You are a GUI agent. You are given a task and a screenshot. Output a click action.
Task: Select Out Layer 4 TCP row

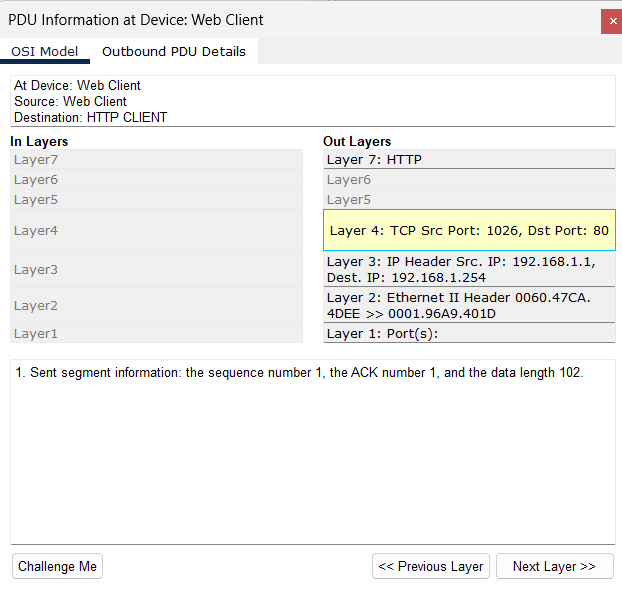[x=469, y=230]
